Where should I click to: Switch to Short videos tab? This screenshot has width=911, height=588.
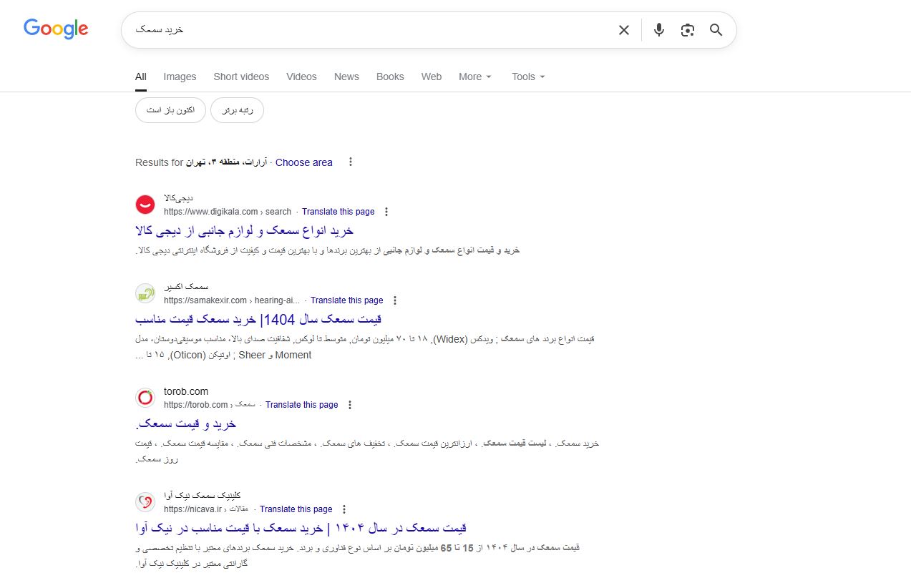(x=241, y=77)
